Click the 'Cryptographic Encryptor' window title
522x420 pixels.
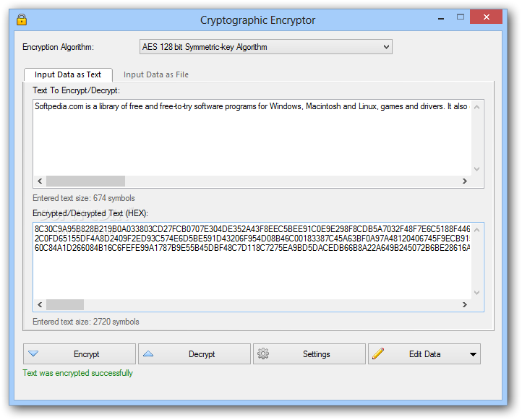tap(257, 20)
